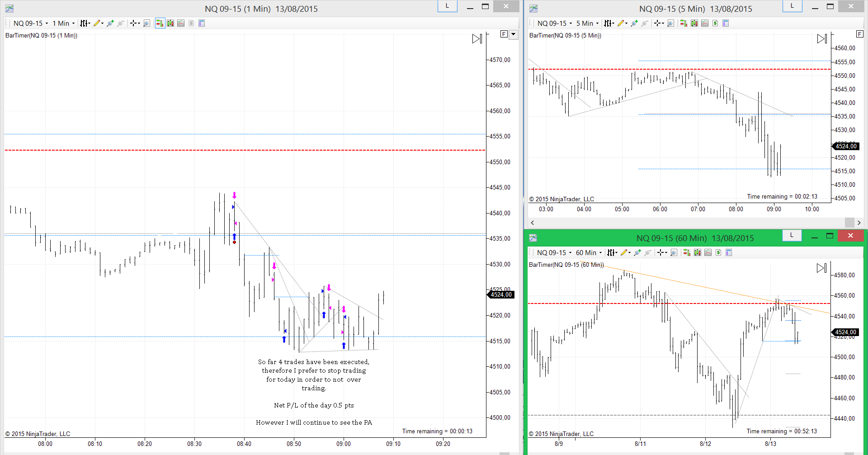Toggle the L link button in 60 Min window
Screen dimensions: 868x455
click(792, 235)
